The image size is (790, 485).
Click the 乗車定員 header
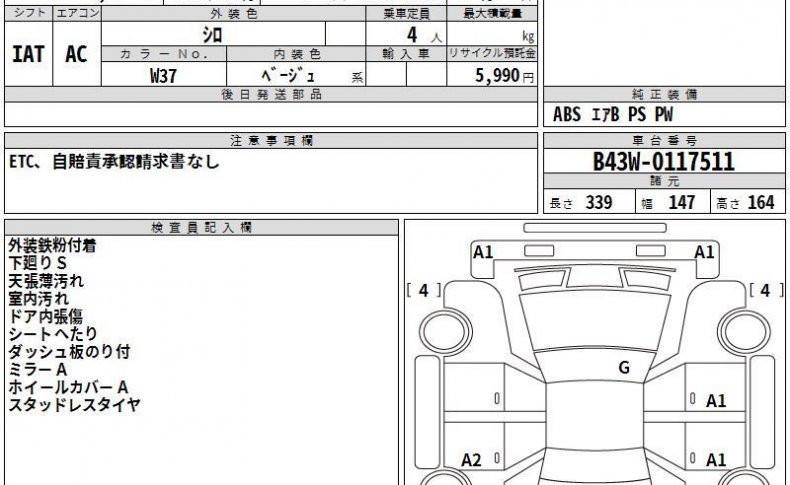406,14
